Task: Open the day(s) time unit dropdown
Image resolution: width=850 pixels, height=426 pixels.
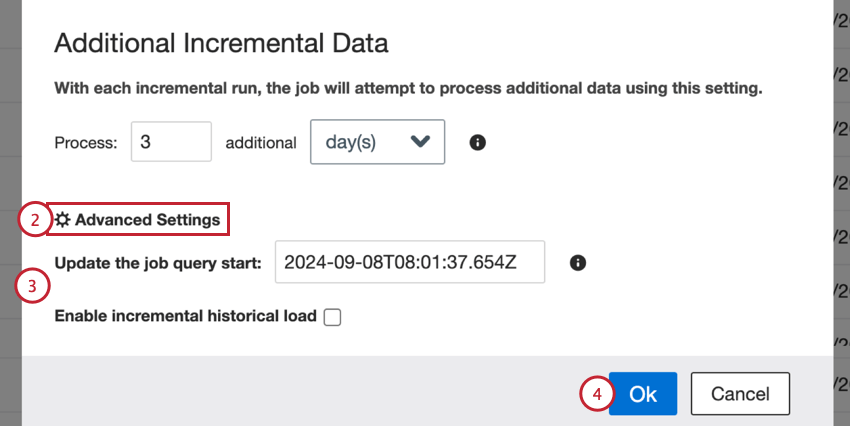Action: click(378, 142)
